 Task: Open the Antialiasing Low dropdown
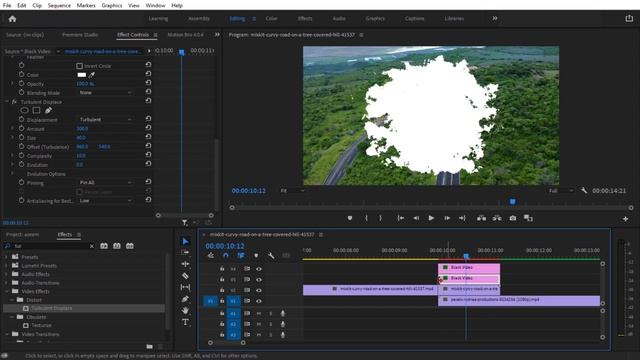[105, 200]
